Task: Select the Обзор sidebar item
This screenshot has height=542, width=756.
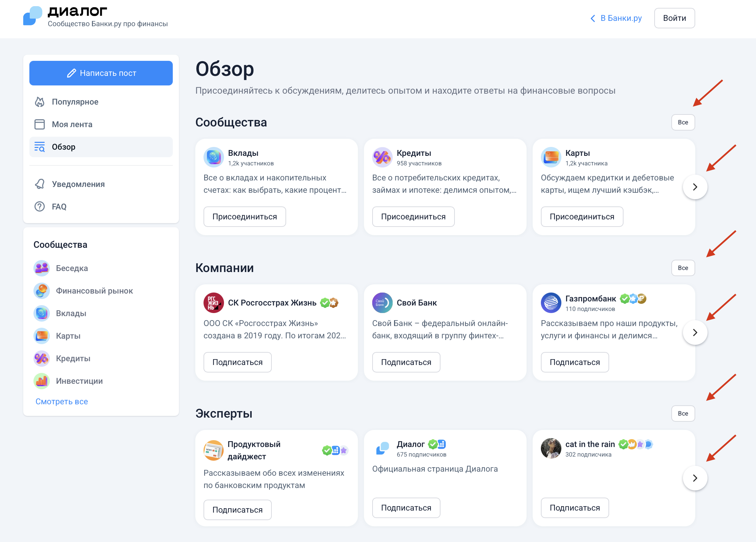Action: coord(101,147)
